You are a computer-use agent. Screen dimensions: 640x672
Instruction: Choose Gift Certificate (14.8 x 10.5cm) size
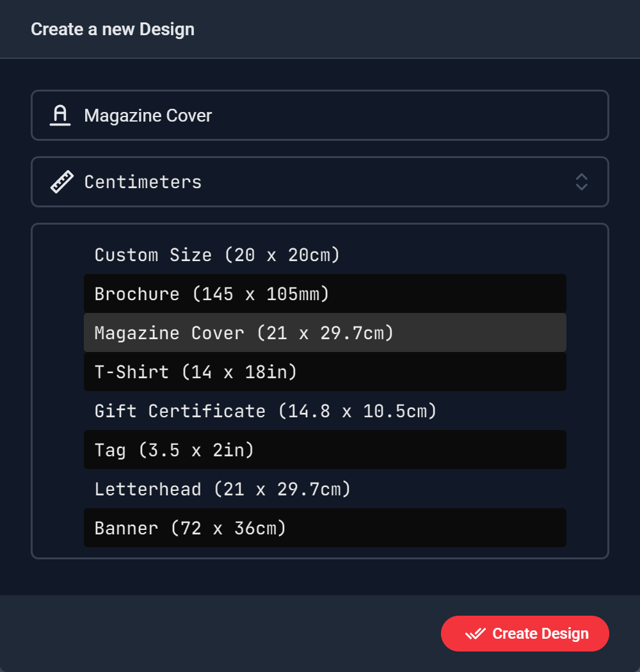(x=325, y=411)
